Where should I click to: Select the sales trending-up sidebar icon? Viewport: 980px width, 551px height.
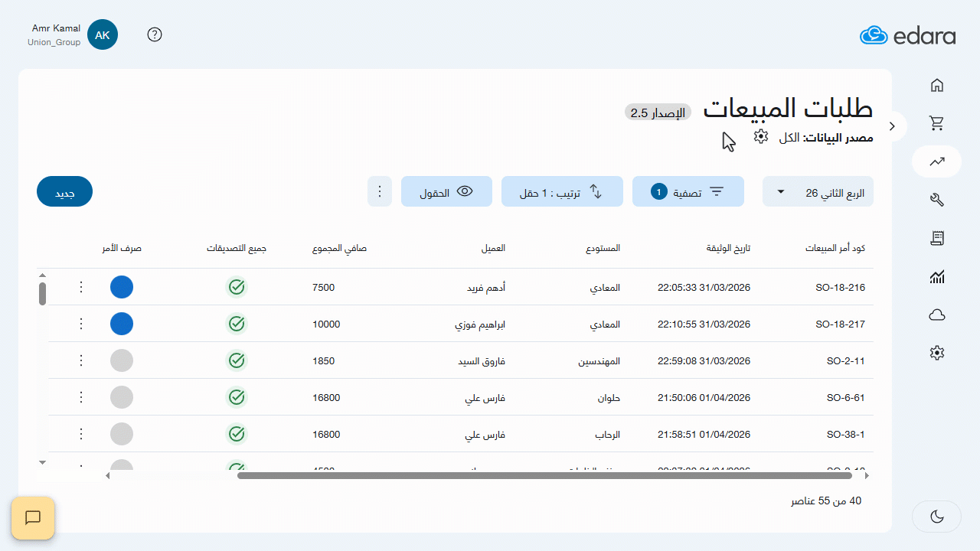(936, 161)
